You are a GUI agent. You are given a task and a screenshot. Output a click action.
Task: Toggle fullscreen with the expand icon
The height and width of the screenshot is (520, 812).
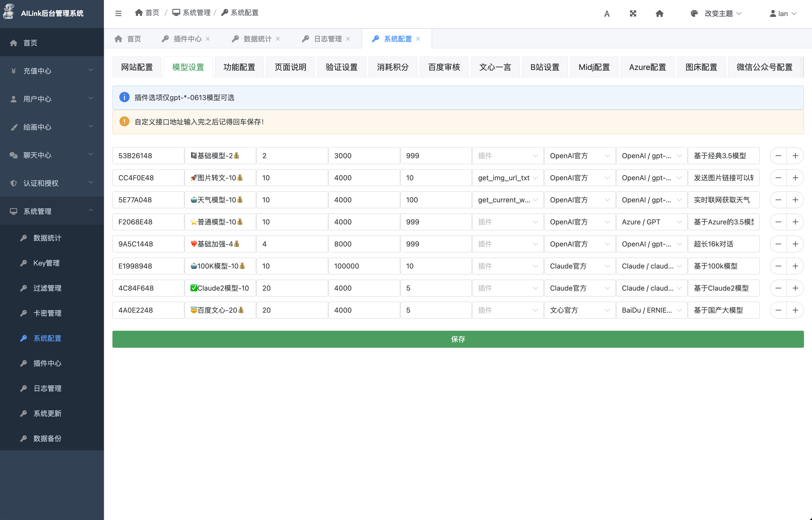coord(633,14)
